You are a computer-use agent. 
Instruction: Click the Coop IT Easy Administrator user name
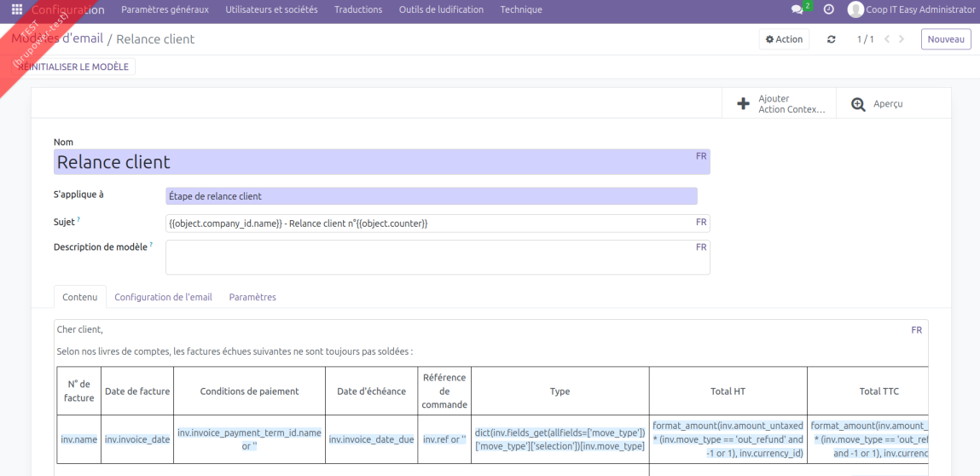[x=920, y=9]
